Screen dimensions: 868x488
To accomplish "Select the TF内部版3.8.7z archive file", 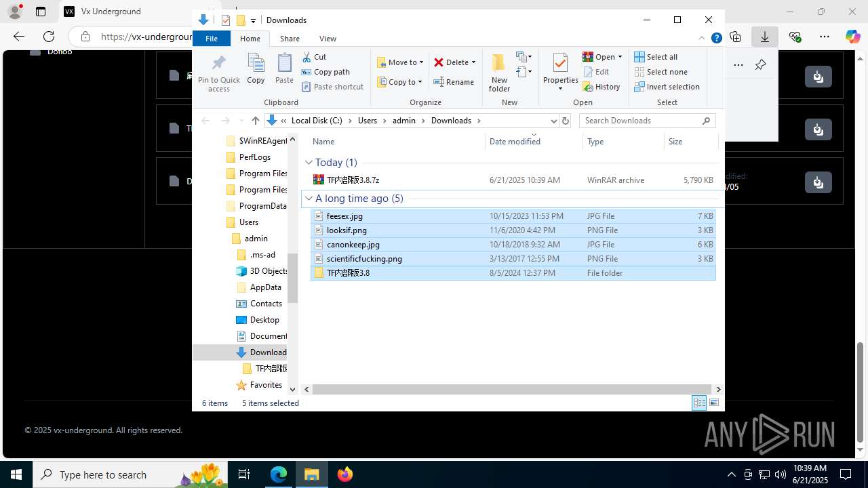I will (x=513, y=180).
